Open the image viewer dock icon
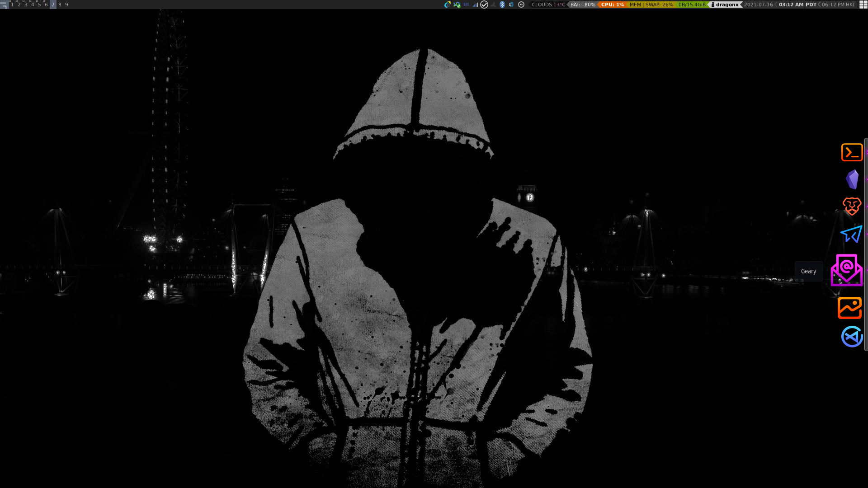 849,308
